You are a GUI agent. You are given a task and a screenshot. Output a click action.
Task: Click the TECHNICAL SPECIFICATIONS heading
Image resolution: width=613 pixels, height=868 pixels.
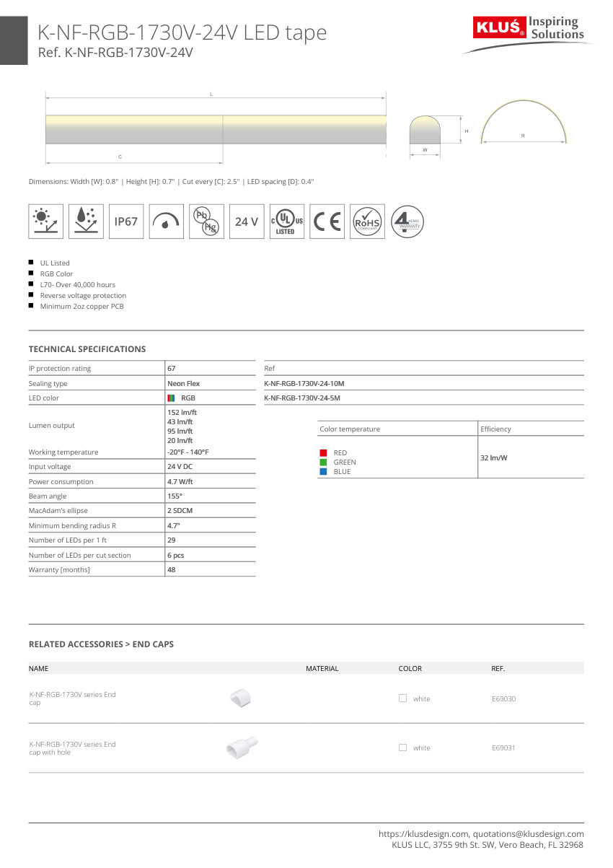pos(87,349)
